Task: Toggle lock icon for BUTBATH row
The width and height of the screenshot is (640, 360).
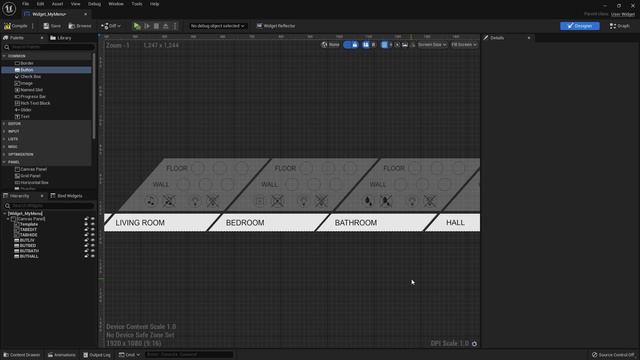Action: (x=86, y=251)
